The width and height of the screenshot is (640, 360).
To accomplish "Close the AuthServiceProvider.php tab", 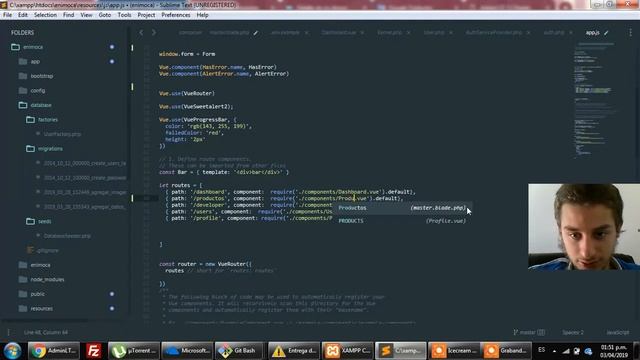I will (529, 33).
